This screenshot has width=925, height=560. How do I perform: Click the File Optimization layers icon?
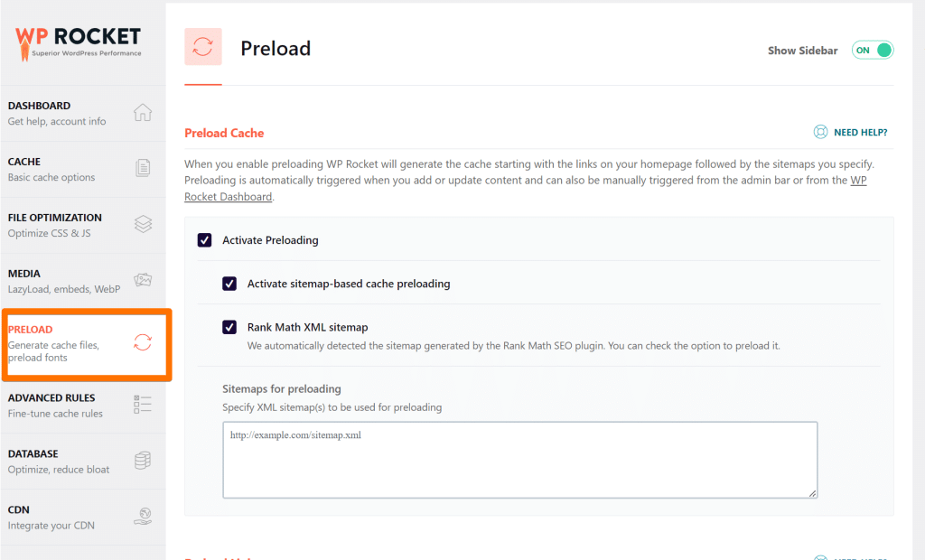[x=143, y=225]
